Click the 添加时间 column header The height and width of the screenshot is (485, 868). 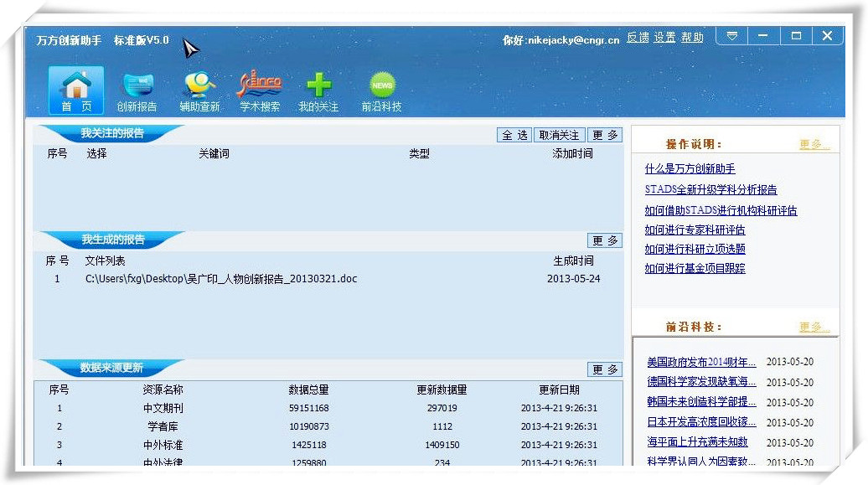coord(572,154)
